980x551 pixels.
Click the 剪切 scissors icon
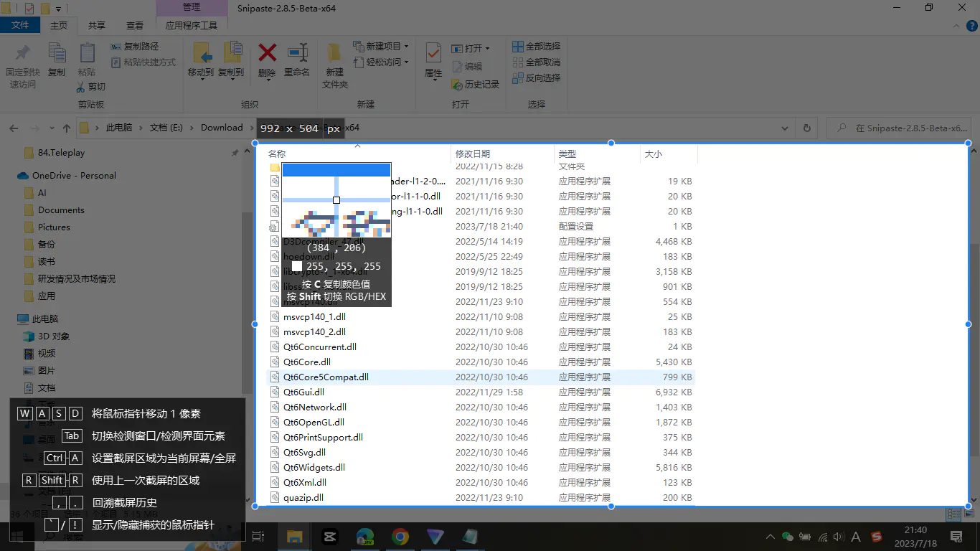81,87
